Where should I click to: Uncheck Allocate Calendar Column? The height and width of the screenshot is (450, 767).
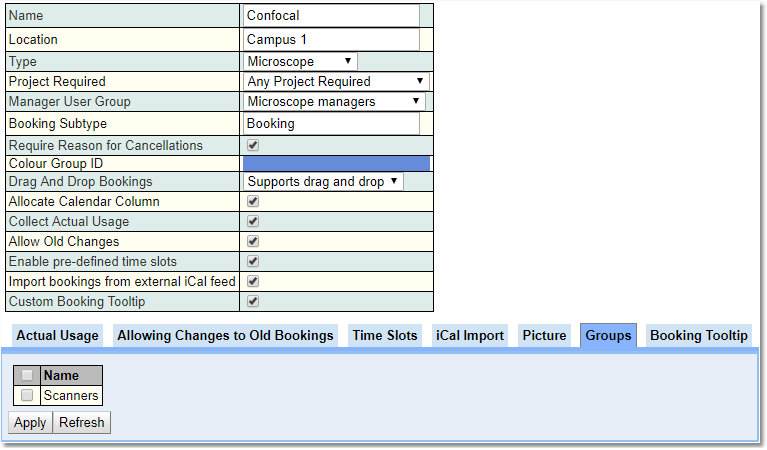click(x=253, y=202)
